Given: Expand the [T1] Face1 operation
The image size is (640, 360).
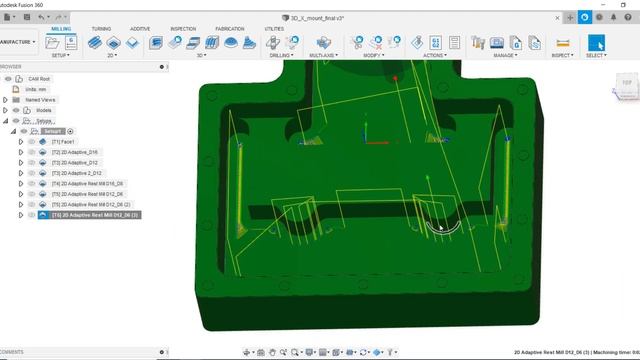Looking at the screenshot, I should 21,142.
